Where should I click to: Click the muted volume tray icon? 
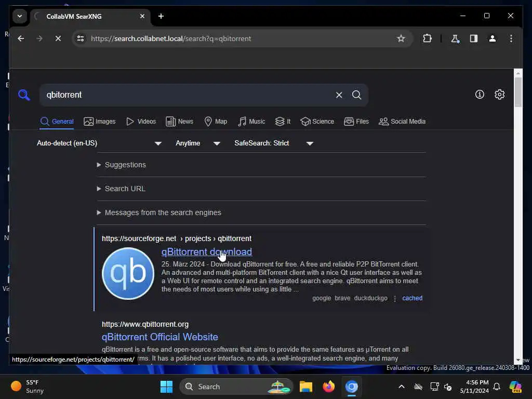[447, 387]
